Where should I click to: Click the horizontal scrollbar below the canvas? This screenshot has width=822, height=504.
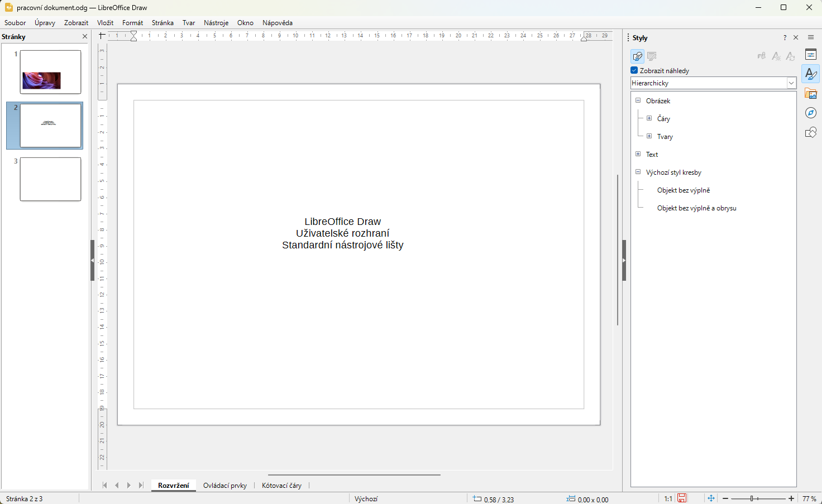[x=354, y=475]
